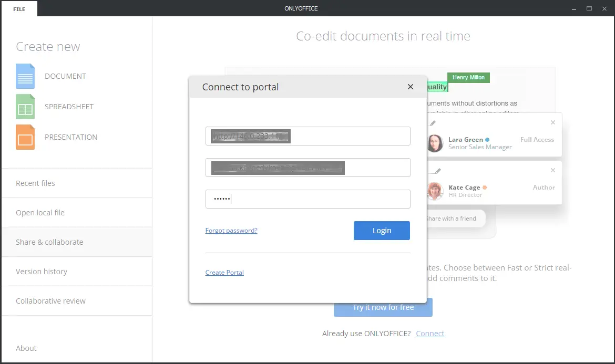Focus the email input field
Image resolution: width=615 pixels, height=364 pixels.
click(x=308, y=168)
